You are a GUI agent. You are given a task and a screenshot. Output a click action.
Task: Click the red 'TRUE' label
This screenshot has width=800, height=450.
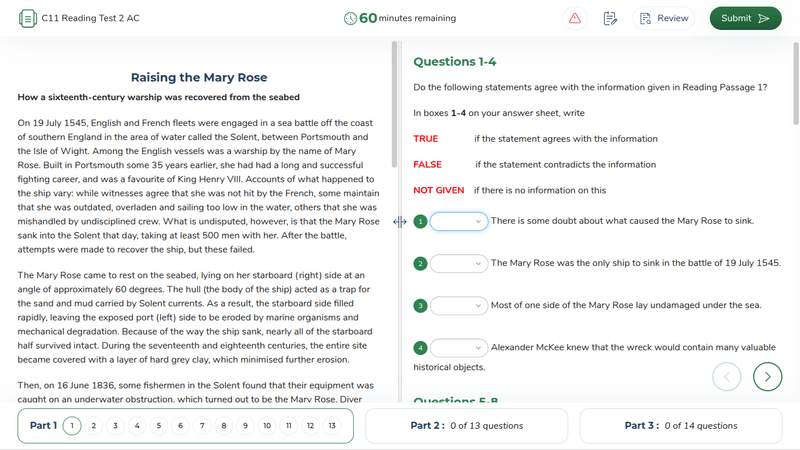click(x=426, y=139)
